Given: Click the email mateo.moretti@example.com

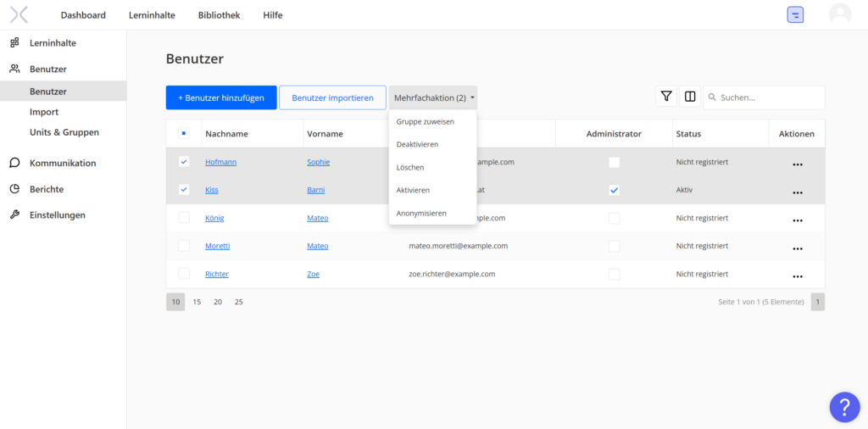Looking at the screenshot, I should 459,246.
